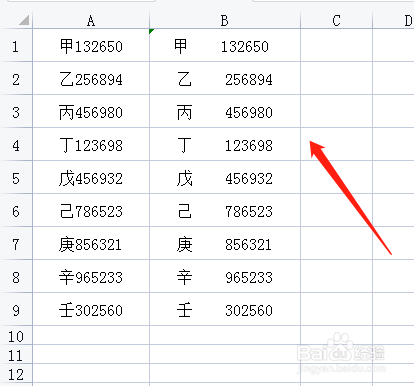
Task: Select row 4 header
Action: (16, 144)
